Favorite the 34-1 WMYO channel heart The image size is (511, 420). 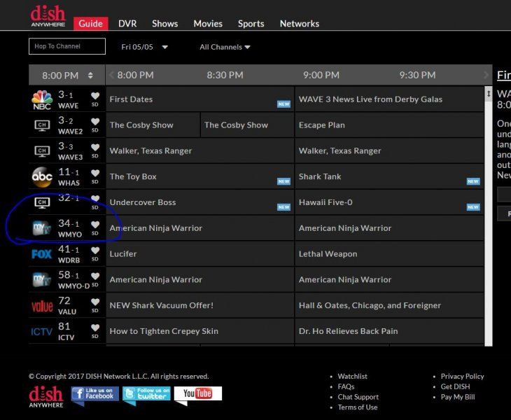pos(95,224)
